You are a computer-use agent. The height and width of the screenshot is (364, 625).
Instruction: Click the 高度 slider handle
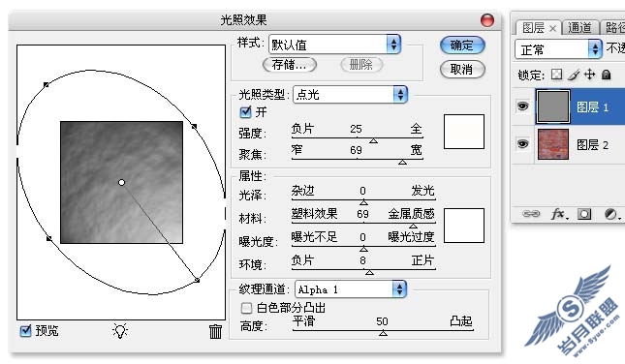[383, 333]
